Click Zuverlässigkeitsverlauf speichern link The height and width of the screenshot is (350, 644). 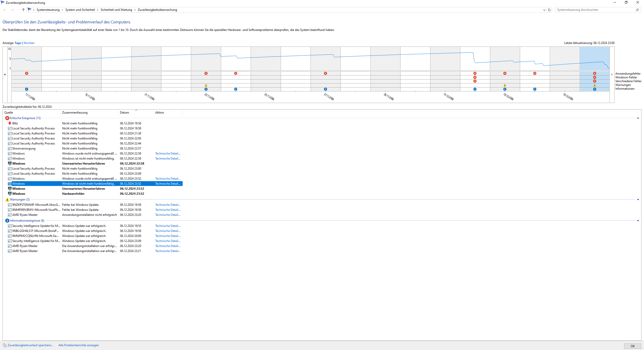click(30, 345)
